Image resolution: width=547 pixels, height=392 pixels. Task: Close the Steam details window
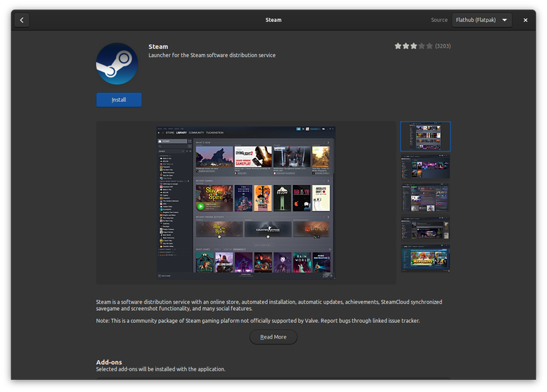pos(526,20)
